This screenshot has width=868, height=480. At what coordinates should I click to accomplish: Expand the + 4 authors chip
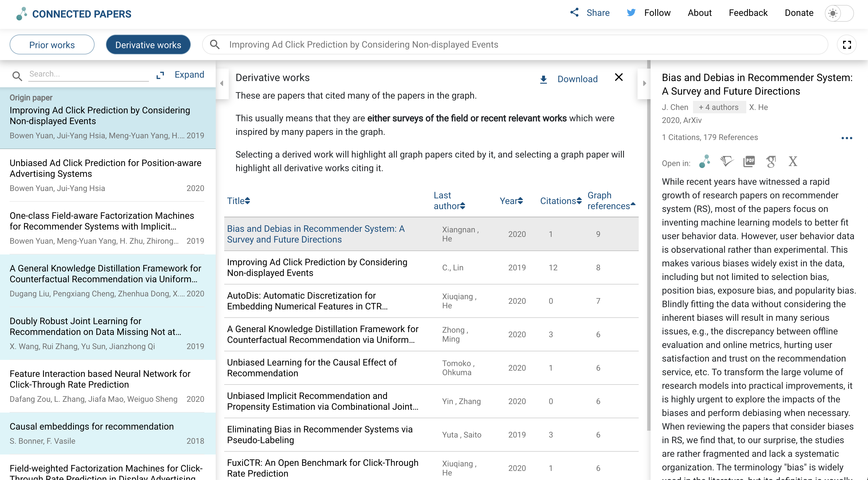719,107
